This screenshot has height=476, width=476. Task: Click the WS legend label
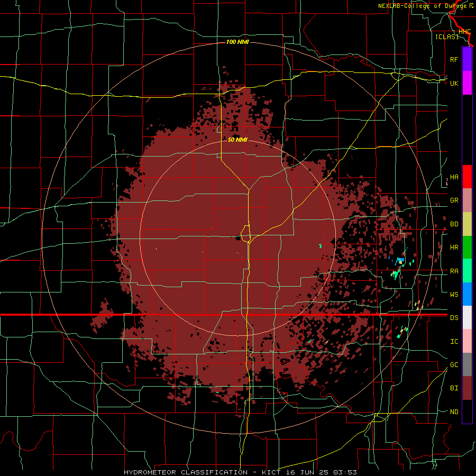click(454, 294)
